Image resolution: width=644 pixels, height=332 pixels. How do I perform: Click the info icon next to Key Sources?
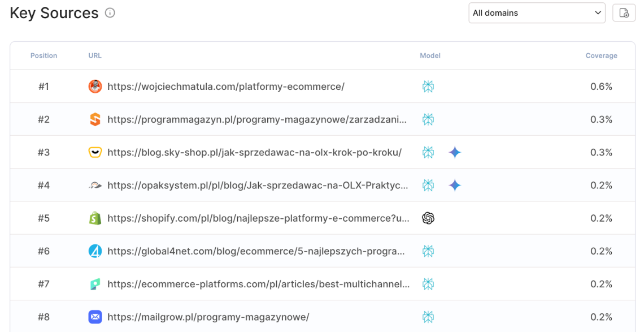click(x=110, y=12)
